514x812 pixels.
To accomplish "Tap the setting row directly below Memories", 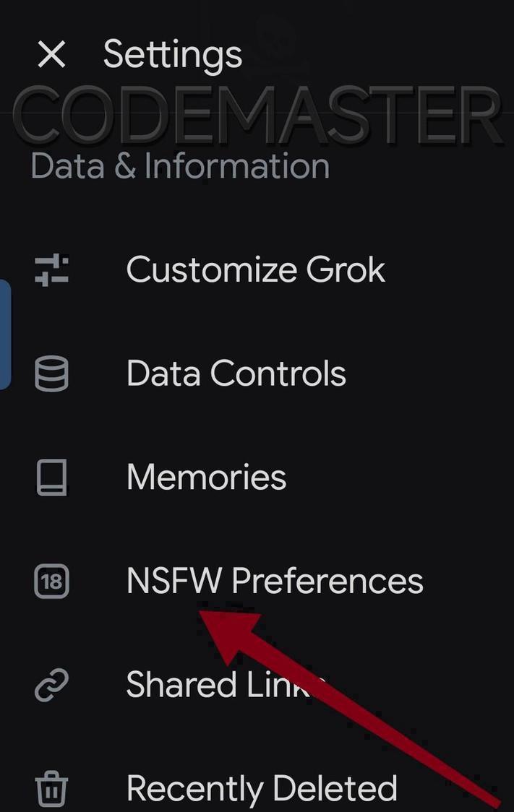I will [273, 581].
